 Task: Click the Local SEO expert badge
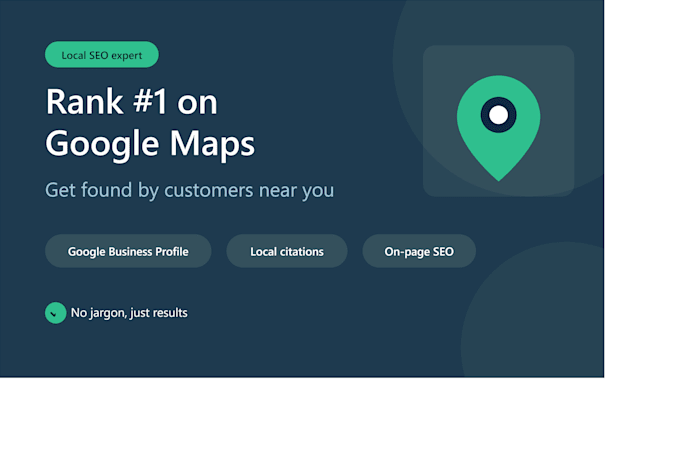[x=101, y=55]
